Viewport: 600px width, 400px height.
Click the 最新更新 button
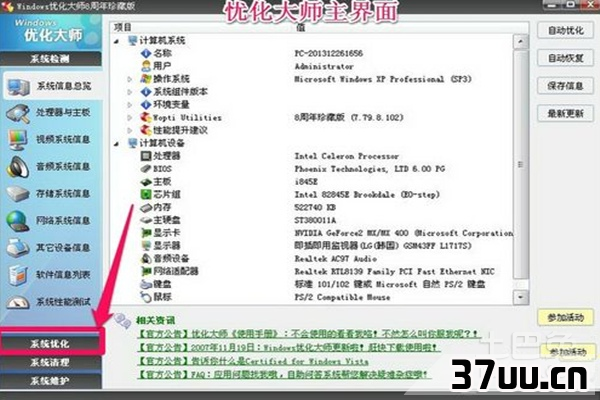tap(565, 114)
